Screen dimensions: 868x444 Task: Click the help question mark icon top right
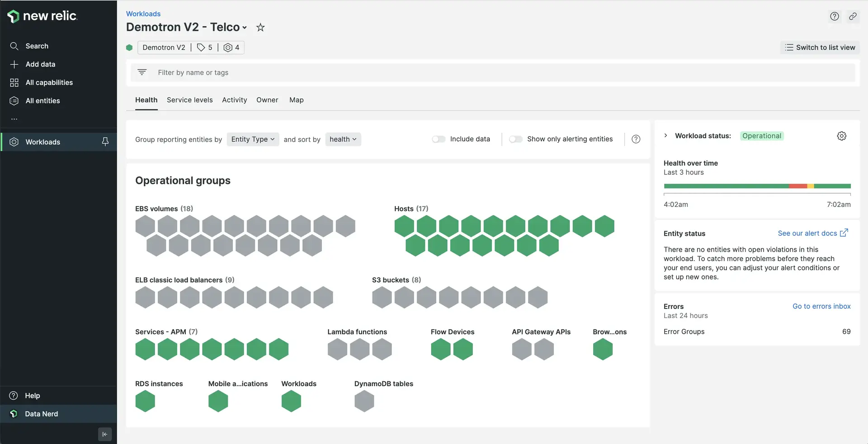coord(835,16)
